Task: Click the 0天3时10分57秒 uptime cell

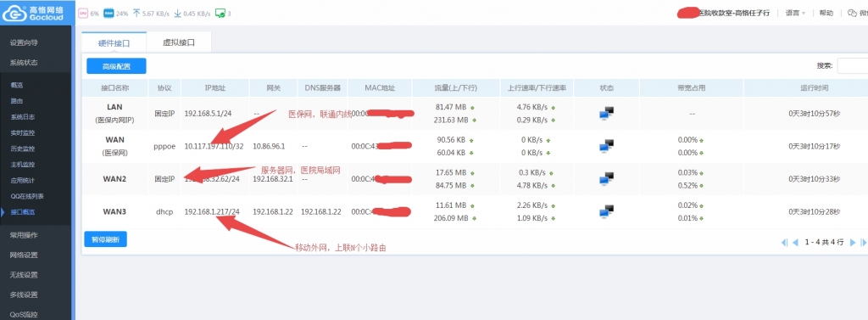Action: [814, 113]
